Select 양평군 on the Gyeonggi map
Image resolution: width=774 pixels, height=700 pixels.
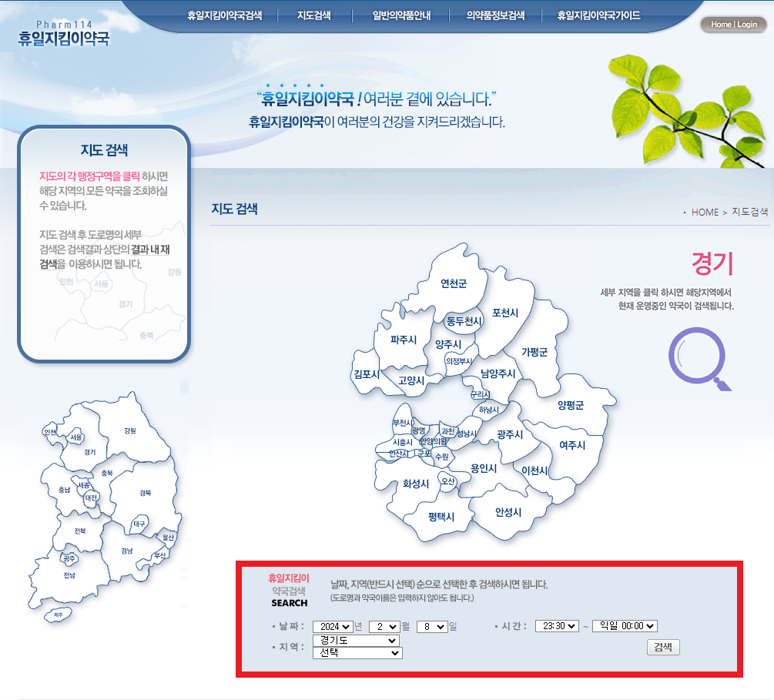point(571,405)
